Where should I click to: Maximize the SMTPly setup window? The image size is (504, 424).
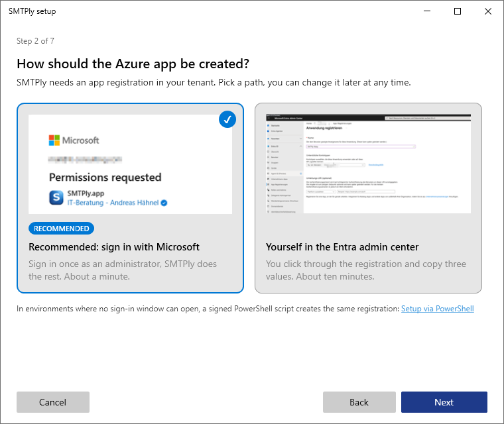(458, 11)
